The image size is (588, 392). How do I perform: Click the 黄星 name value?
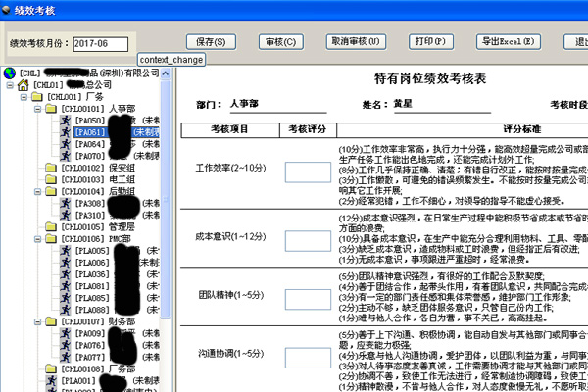(403, 103)
